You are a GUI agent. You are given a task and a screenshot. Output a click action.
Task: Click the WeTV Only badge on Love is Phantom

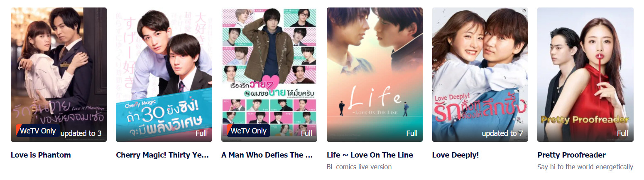pyautogui.click(x=38, y=131)
